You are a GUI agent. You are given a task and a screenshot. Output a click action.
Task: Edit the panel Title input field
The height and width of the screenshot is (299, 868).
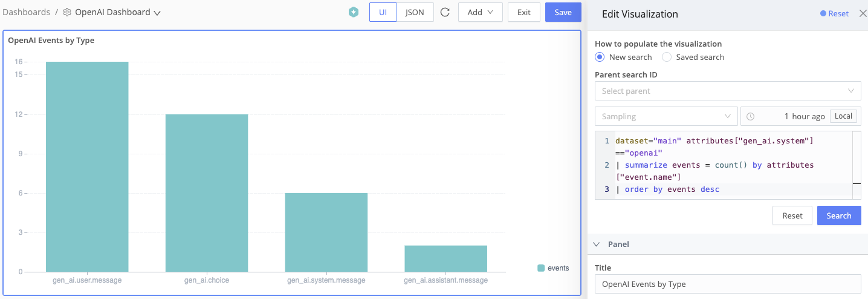pyautogui.click(x=728, y=284)
